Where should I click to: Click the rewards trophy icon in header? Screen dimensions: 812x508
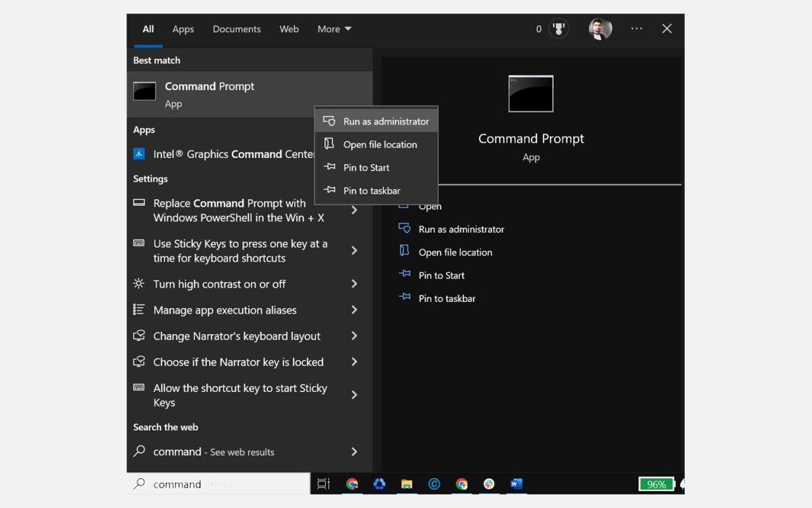coord(558,29)
